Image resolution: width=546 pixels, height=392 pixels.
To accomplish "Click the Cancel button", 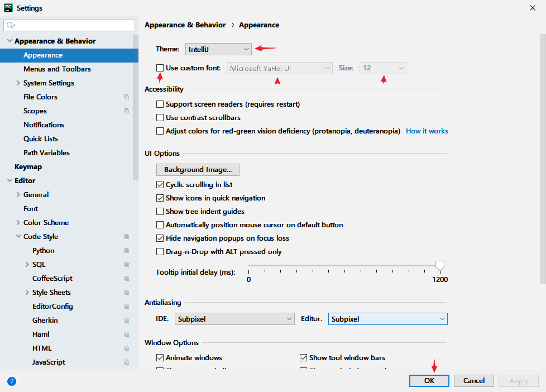I will (473, 380).
